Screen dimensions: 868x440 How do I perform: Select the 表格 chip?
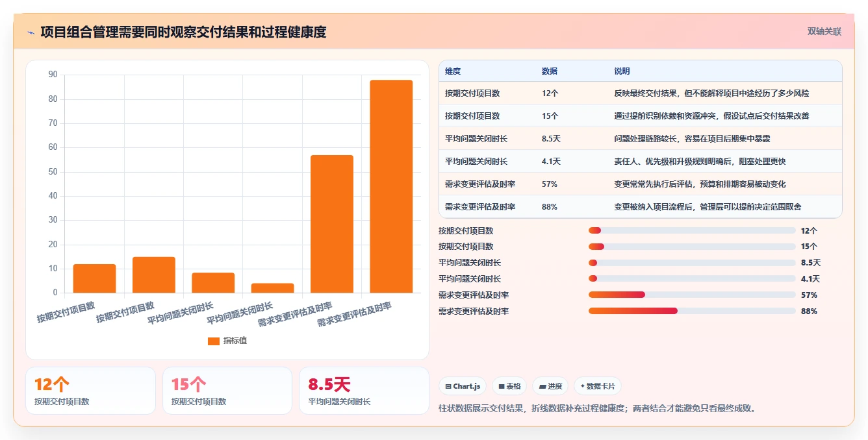click(509, 386)
